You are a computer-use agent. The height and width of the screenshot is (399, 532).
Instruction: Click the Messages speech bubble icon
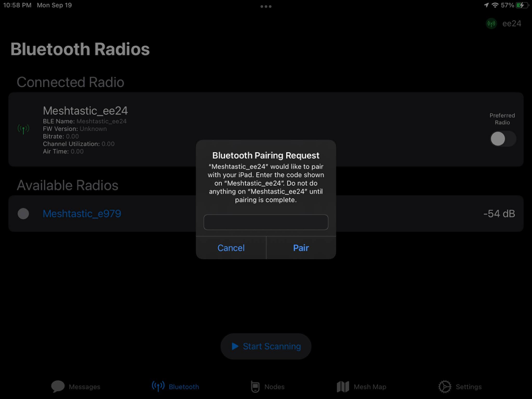tap(57, 386)
